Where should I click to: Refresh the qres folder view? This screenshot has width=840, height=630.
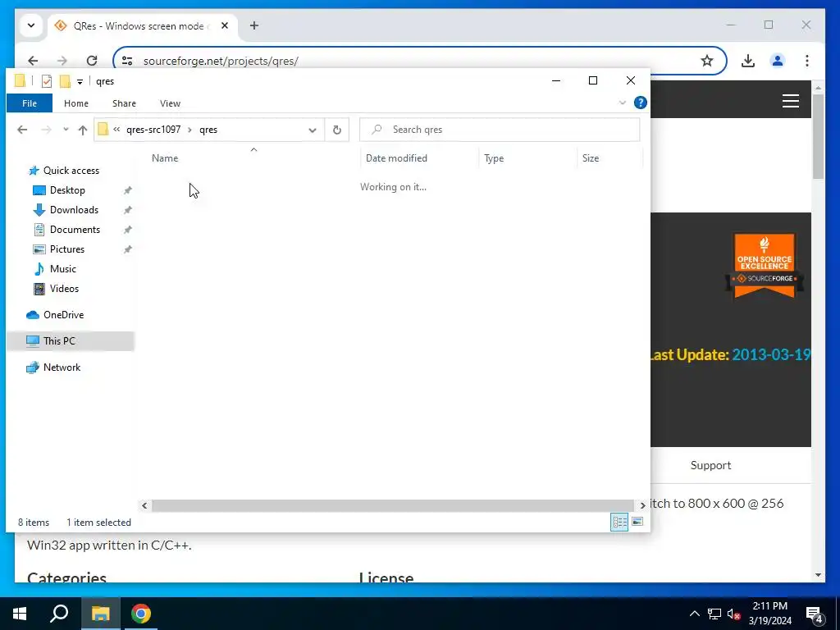pyautogui.click(x=337, y=130)
